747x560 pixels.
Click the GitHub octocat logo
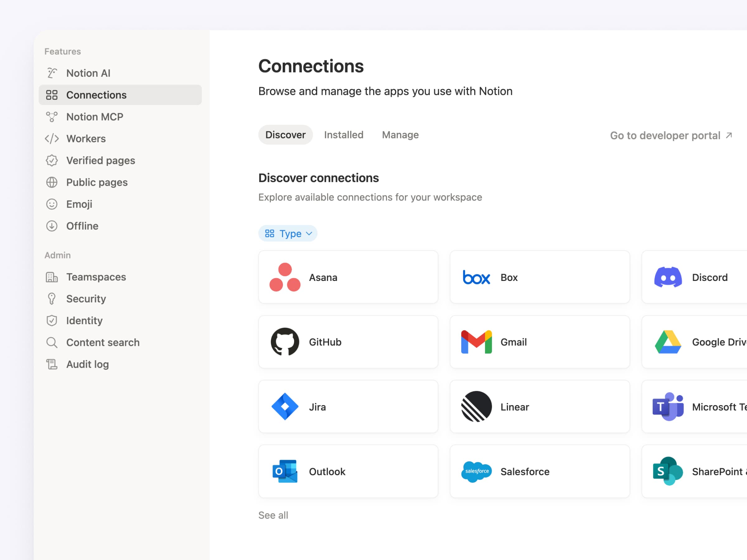coord(285,342)
